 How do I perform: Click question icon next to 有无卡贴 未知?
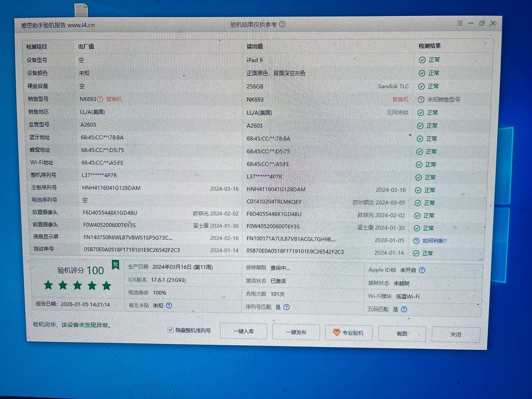169,306
